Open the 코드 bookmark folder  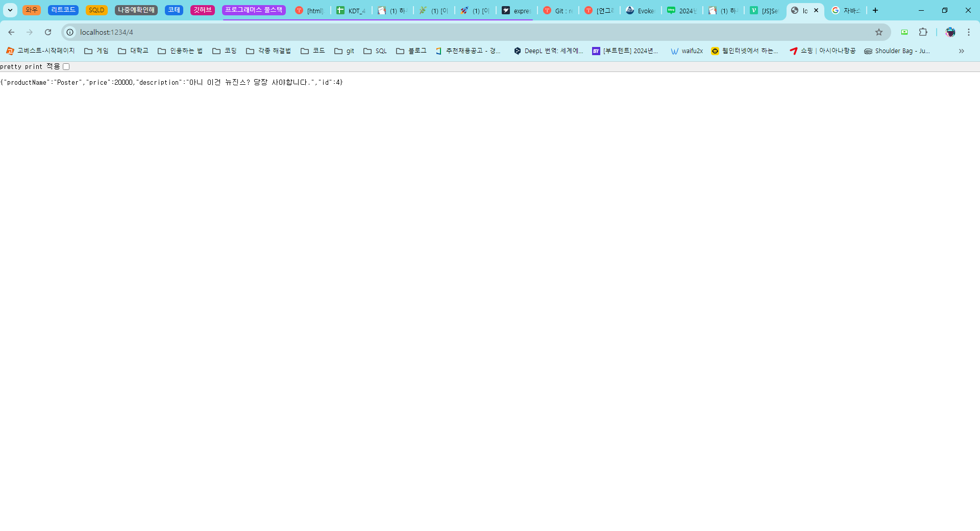pyautogui.click(x=313, y=51)
